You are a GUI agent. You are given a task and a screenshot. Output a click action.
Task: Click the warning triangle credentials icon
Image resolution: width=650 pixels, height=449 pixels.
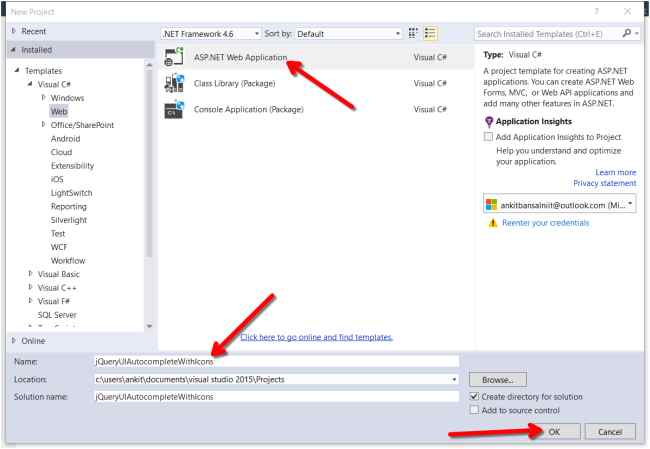pos(492,223)
